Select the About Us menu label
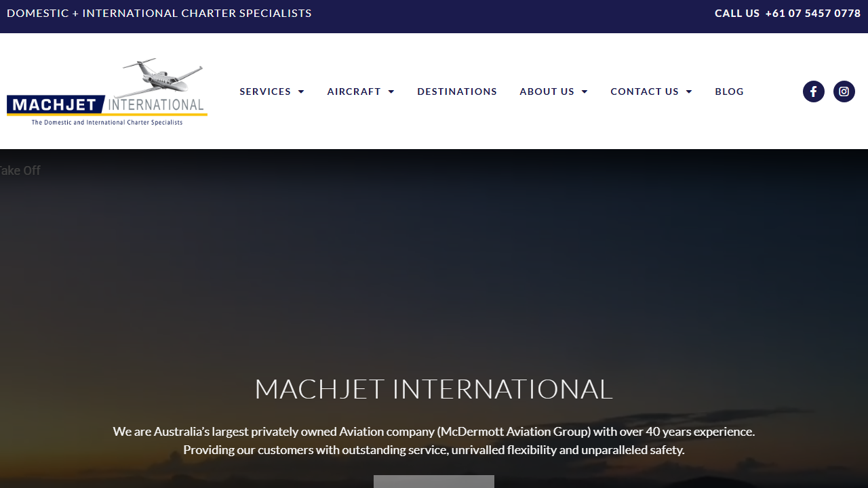The height and width of the screenshot is (488, 868). pyautogui.click(x=547, y=91)
